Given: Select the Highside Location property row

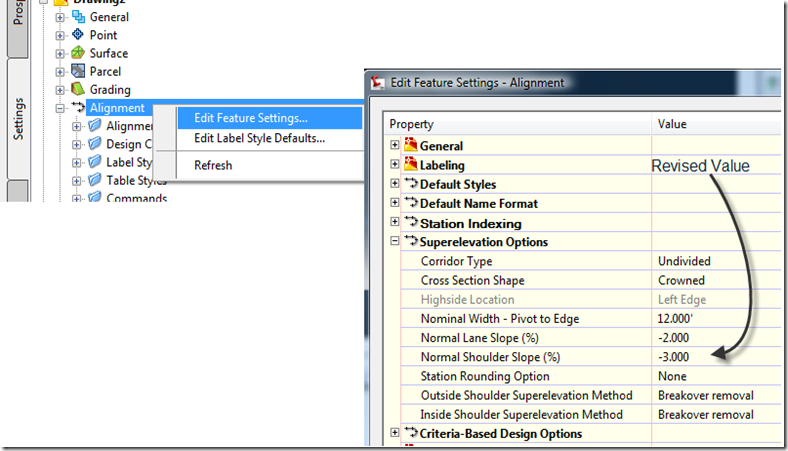Looking at the screenshot, I should click(x=591, y=299).
